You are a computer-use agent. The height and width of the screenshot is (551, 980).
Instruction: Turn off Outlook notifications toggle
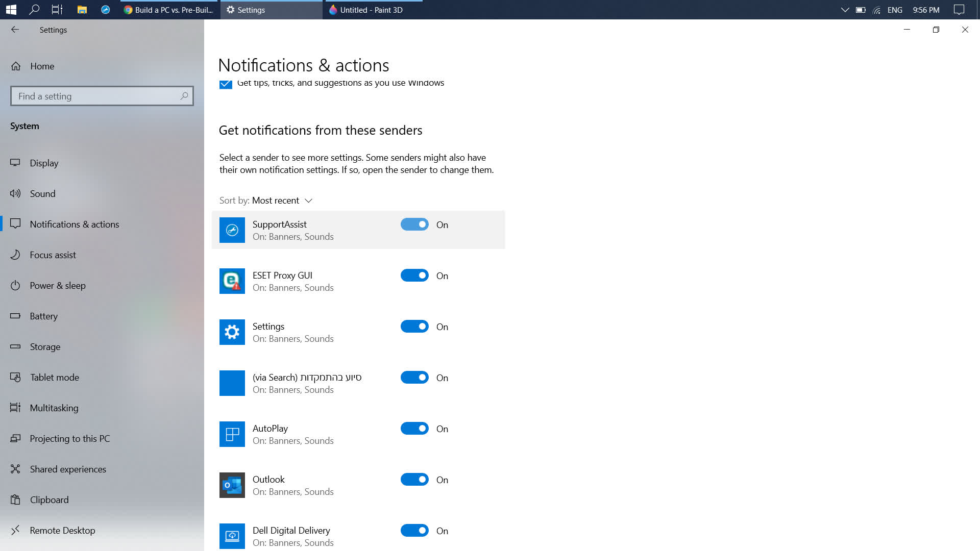[x=414, y=480]
